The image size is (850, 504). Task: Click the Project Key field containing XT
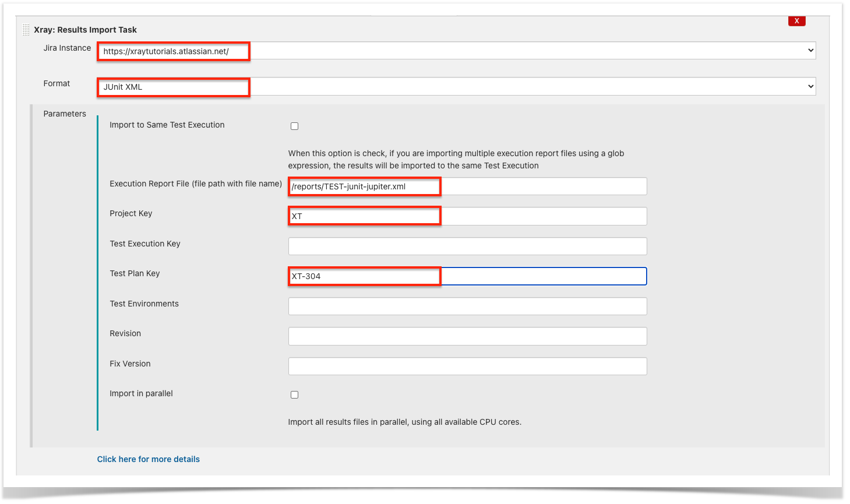[467, 216]
